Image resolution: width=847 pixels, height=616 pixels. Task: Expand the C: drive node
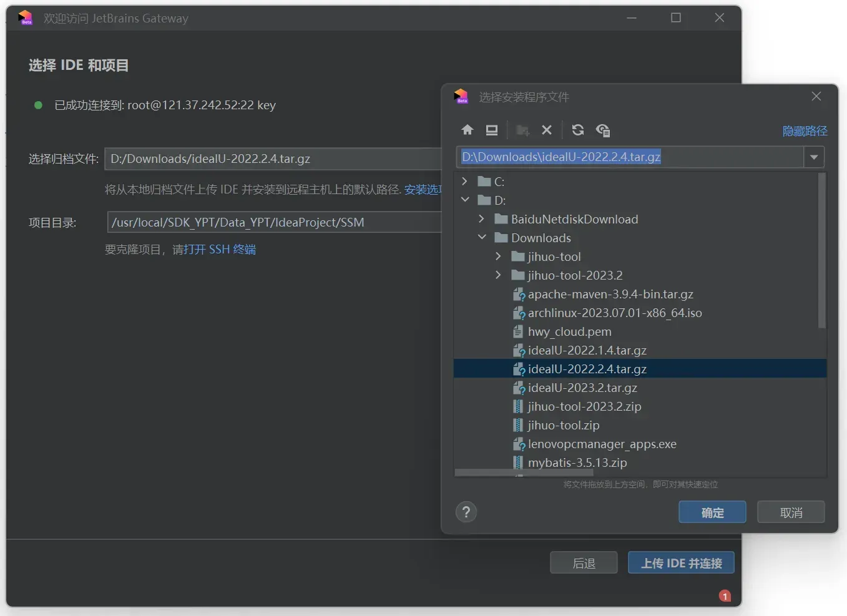464,182
